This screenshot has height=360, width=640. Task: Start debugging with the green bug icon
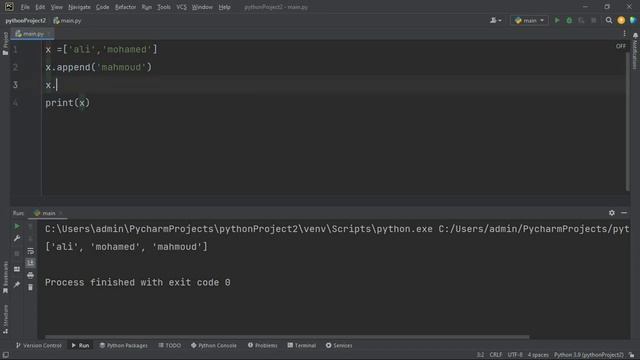(x=569, y=20)
